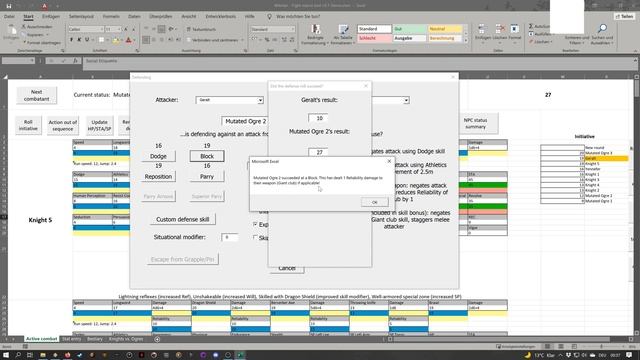Open the Ansicht ribbon tab
The image size is (640, 360).
click(x=189, y=16)
